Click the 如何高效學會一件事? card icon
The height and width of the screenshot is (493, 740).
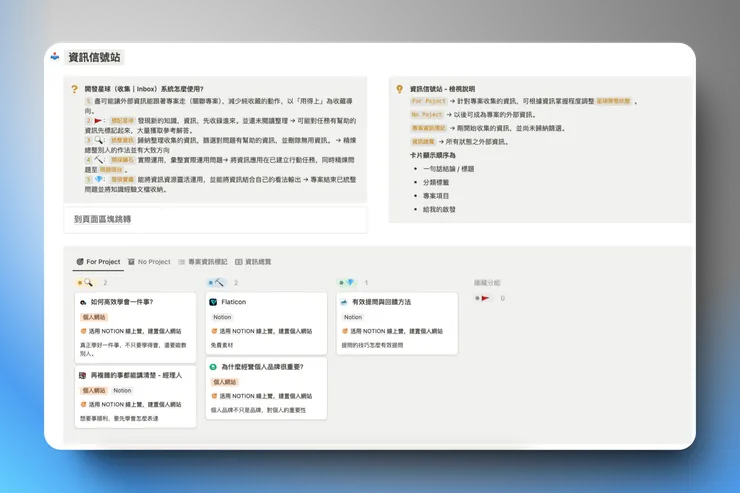click(83, 302)
